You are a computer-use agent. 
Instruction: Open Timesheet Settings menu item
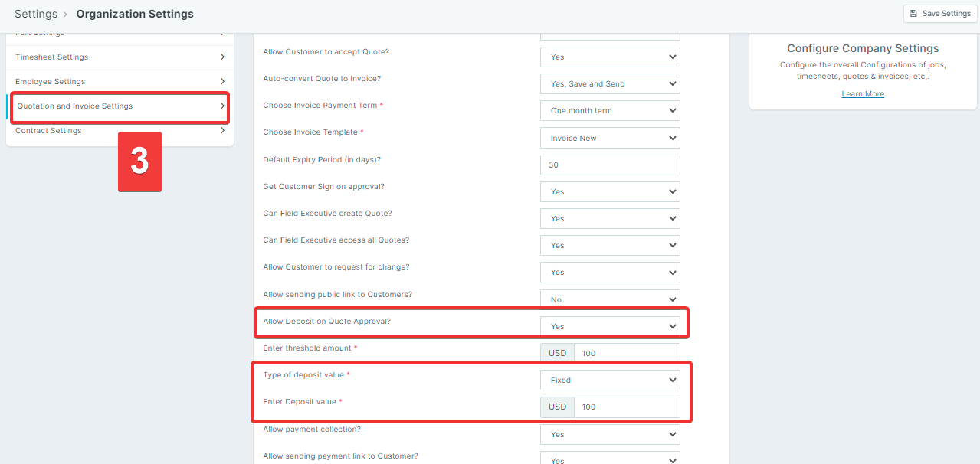tap(52, 57)
